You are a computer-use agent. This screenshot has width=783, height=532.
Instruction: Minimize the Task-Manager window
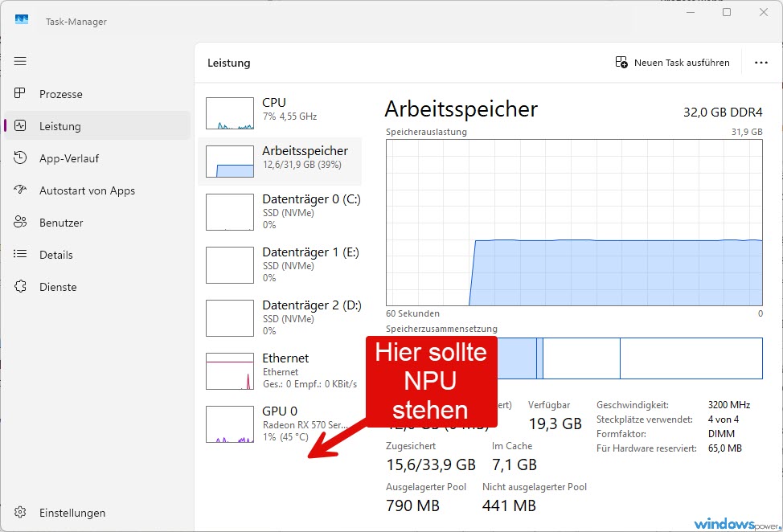691,12
